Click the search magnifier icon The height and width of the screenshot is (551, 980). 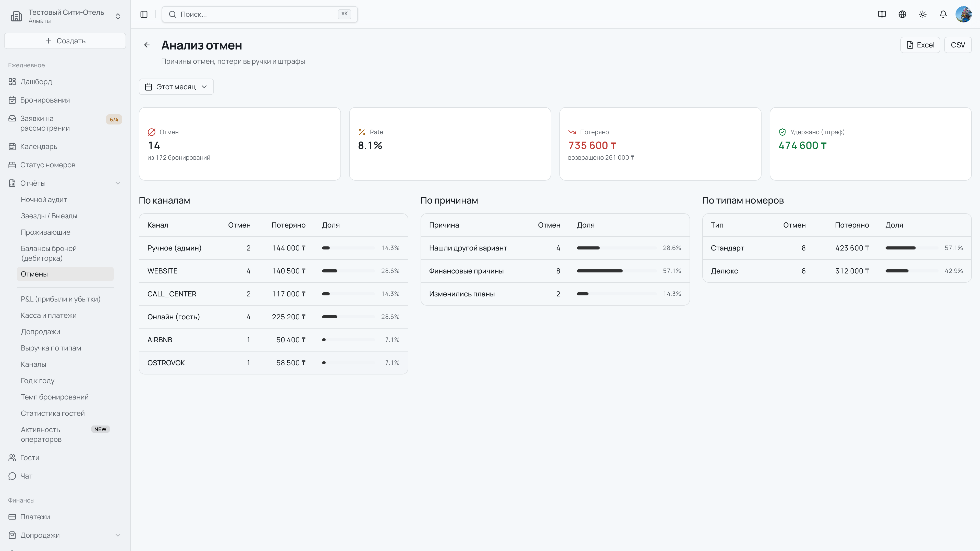tap(172, 14)
